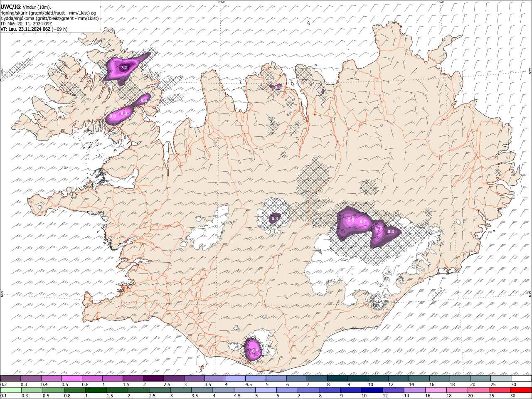
Task: Click the '0.4' value on the eastern purple patch
Action: coord(391,232)
